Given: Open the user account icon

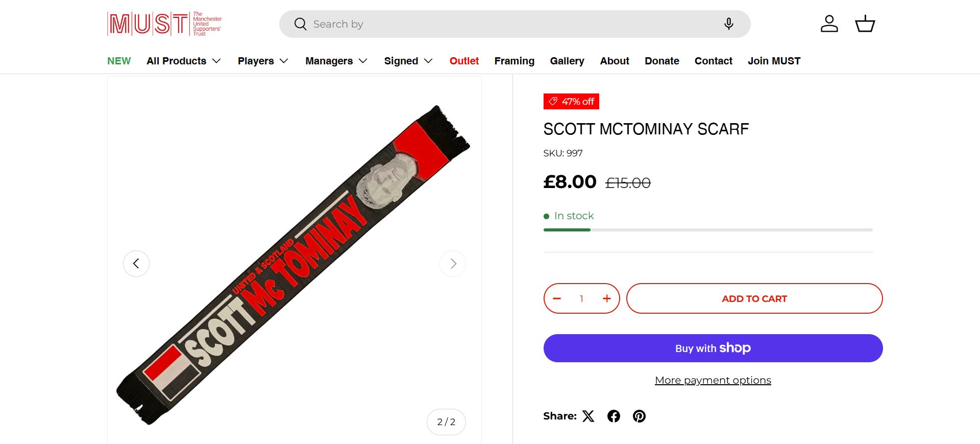Looking at the screenshot, I should 829,24.
